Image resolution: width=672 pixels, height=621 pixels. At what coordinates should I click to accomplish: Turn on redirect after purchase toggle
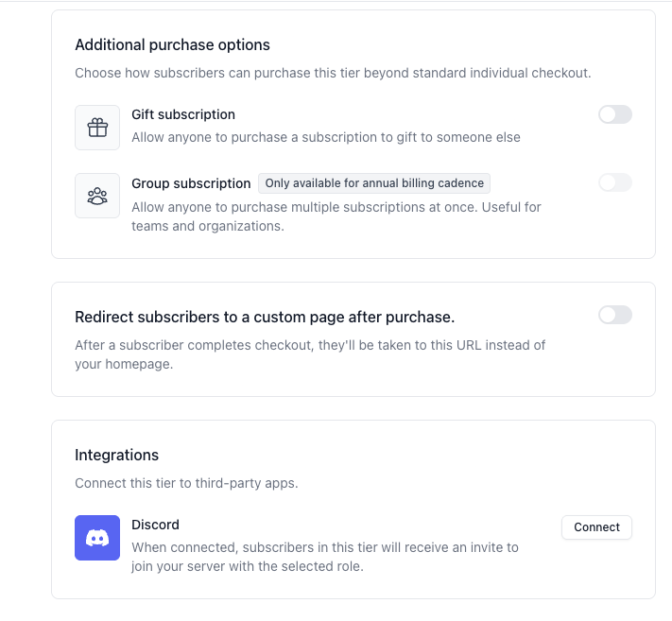click(x=615, y=315)
